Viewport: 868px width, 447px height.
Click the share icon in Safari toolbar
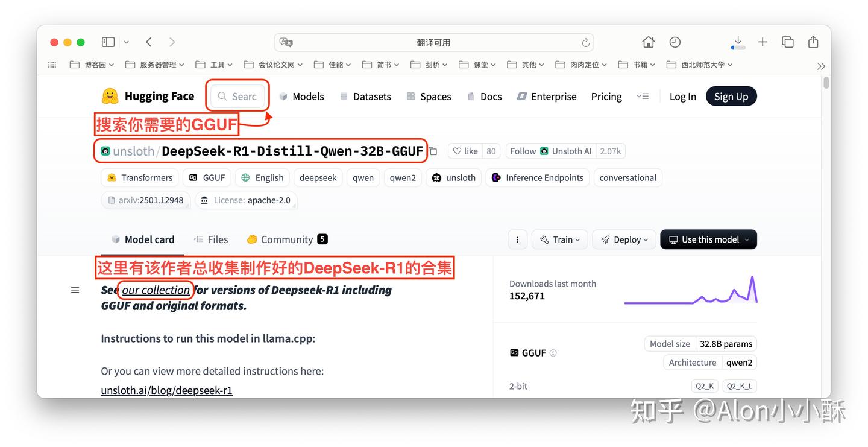[813, 42]
